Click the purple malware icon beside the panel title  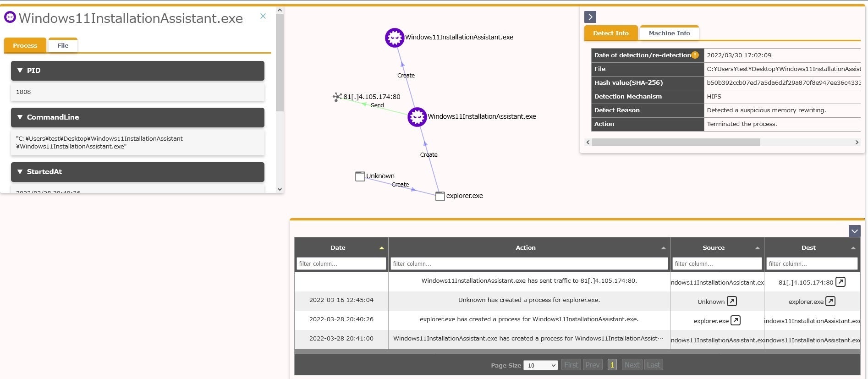click(x=10, y=17)
